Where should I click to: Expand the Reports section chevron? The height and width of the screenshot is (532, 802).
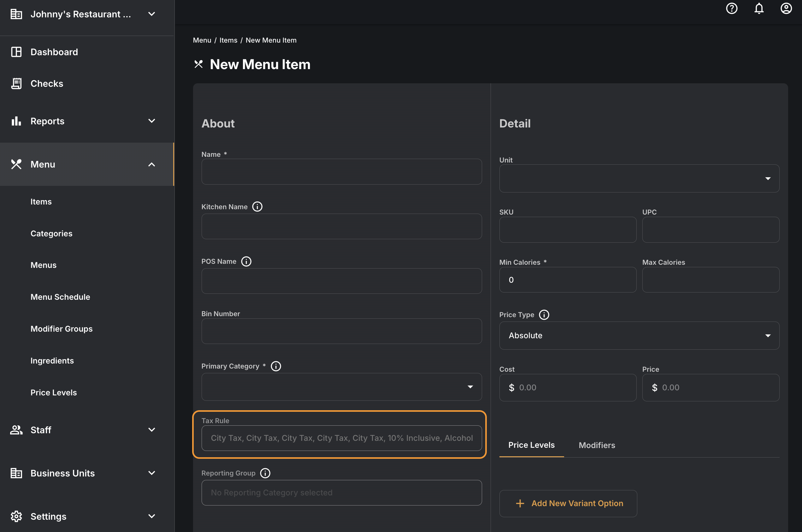[152, 121]
